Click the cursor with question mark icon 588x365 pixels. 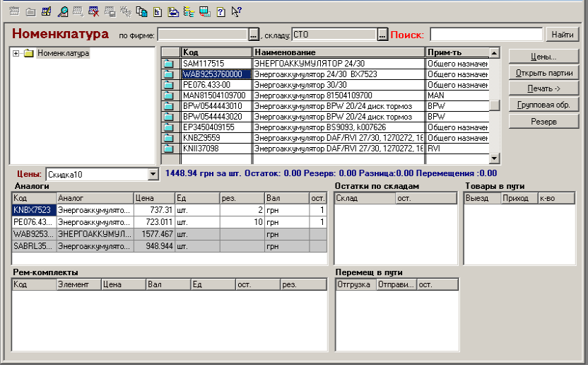coord(236,11)
